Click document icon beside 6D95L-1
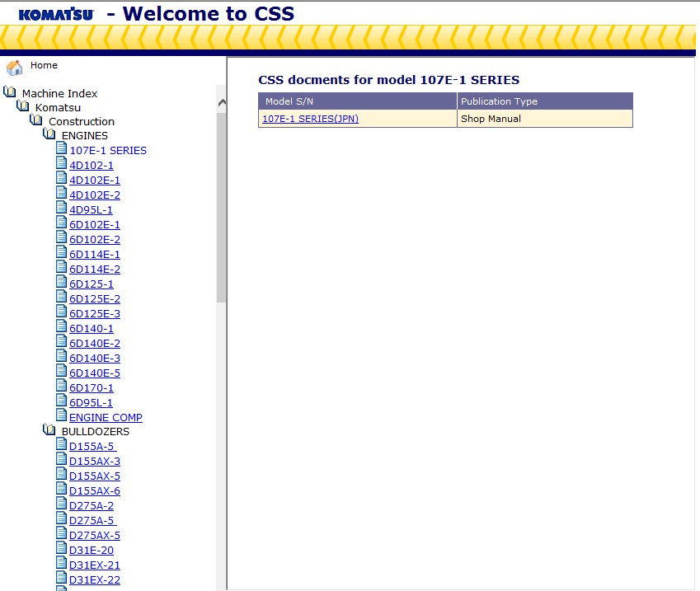The width and height of the screenshot is (700, 591). [x=62, y=401]
